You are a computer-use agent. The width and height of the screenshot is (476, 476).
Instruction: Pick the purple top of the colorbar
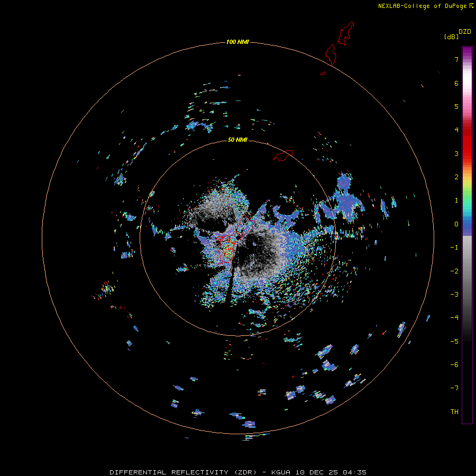click(467, 52)
